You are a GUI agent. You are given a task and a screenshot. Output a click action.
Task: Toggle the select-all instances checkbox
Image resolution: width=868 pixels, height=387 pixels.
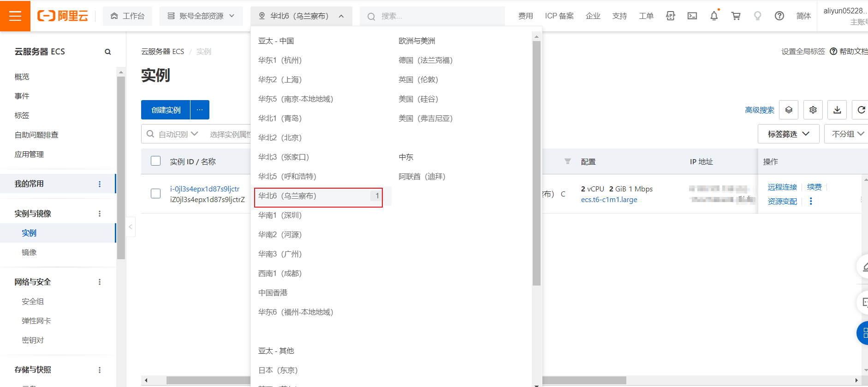[156, 161]
